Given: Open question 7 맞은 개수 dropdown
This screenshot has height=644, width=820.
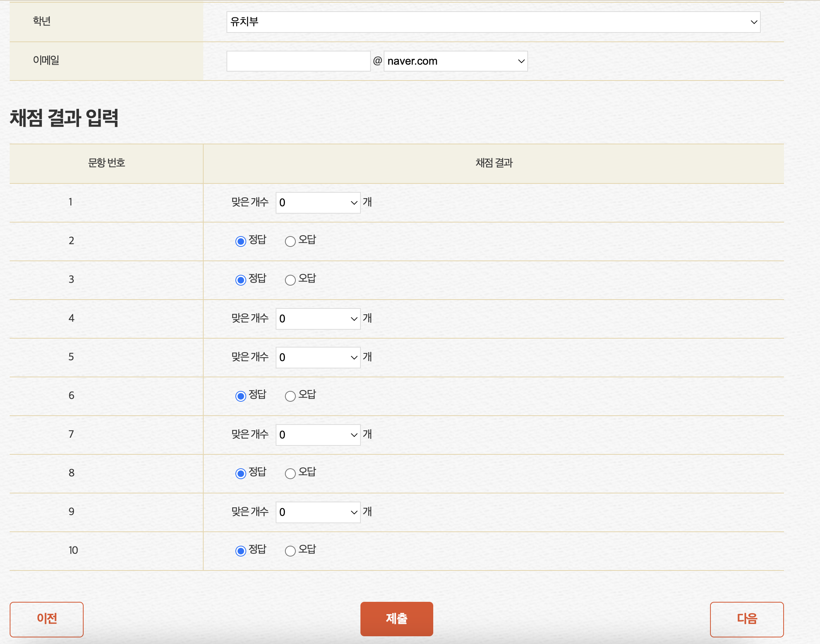Looking at the screenshot, I should point(318,435).
